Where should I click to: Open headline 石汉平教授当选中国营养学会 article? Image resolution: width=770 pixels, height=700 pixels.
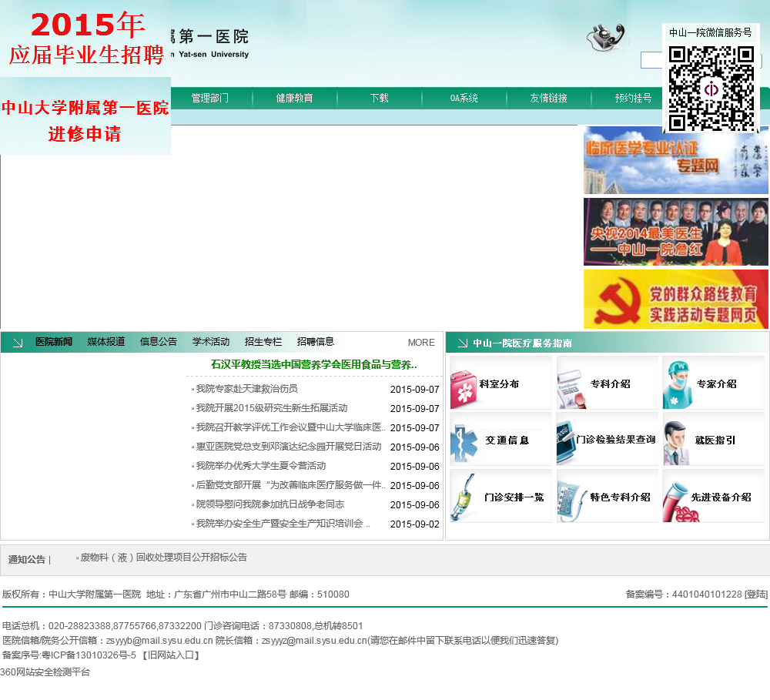click(x=314, y=364)
